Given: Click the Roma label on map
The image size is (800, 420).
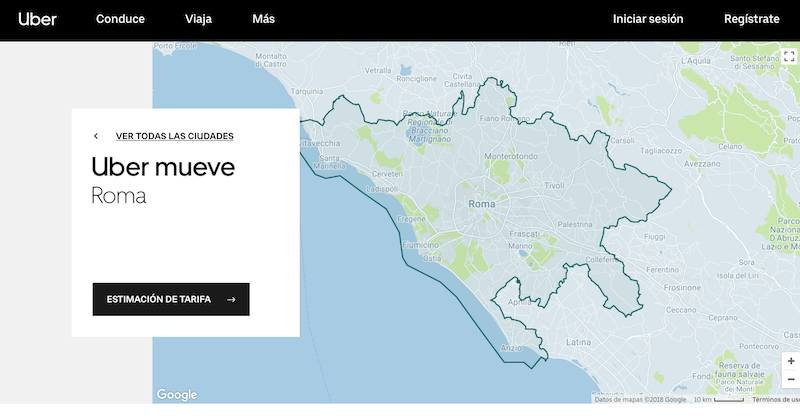Looking at the screenshot, I should (x=482, y=204).
